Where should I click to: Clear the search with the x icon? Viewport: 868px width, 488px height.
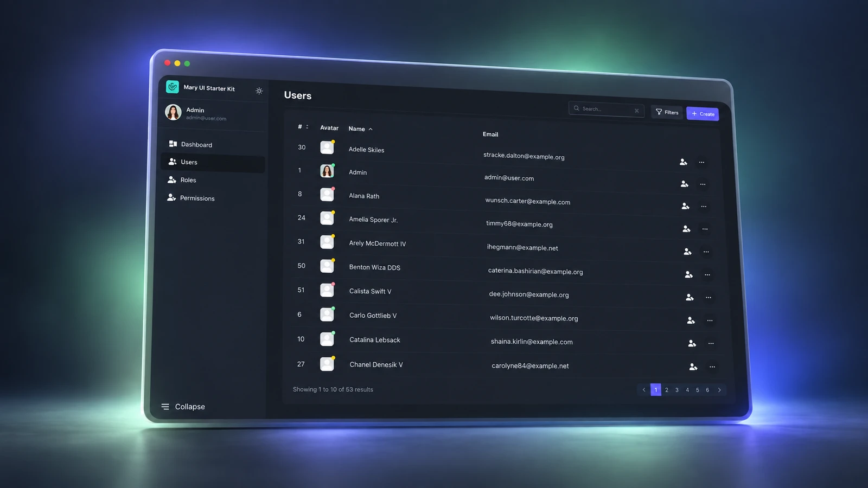coord(637,111)
